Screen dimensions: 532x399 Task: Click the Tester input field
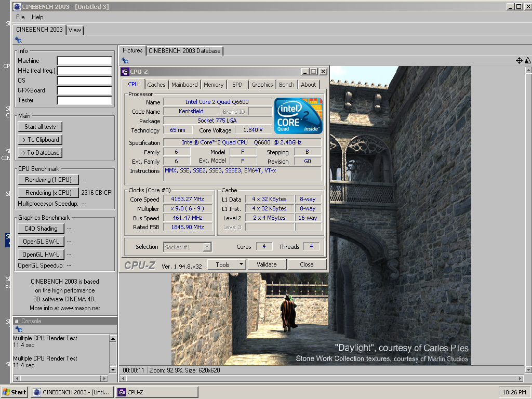(85, 100)
